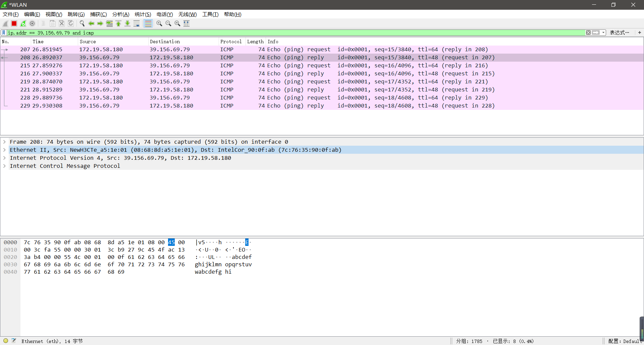644x345 pixels.
Task: Restart the current capture
Action: [x=23, y=23]
